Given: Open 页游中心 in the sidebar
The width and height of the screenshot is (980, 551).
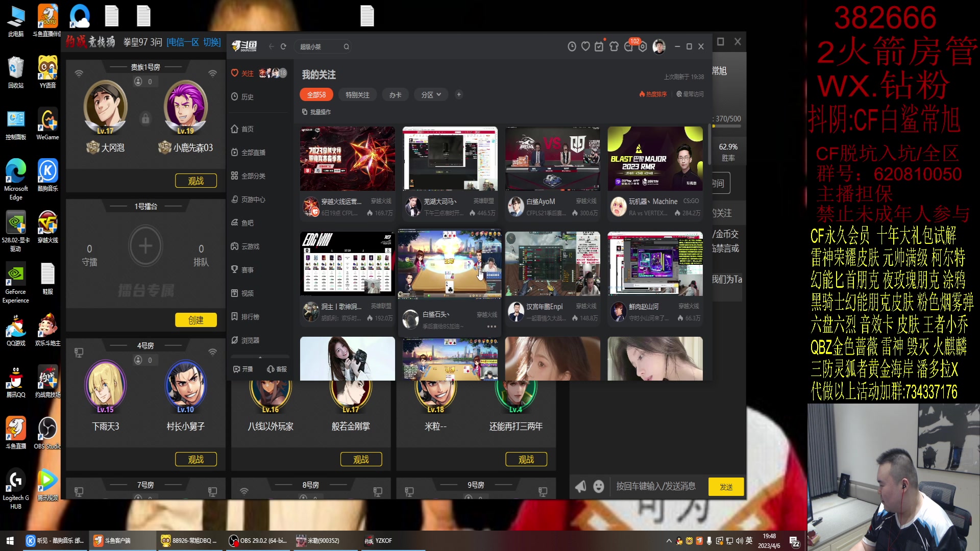Looking at the screenshot, I should coord(248,199).
